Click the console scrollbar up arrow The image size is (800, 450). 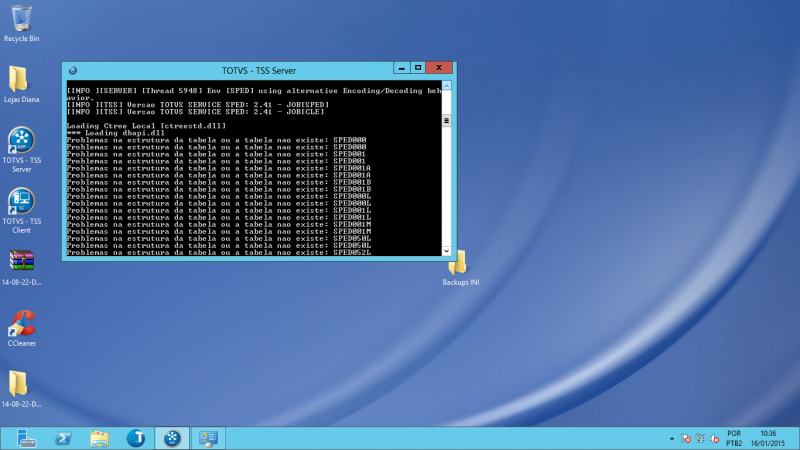pyautogui.click(x=446, y=86)
